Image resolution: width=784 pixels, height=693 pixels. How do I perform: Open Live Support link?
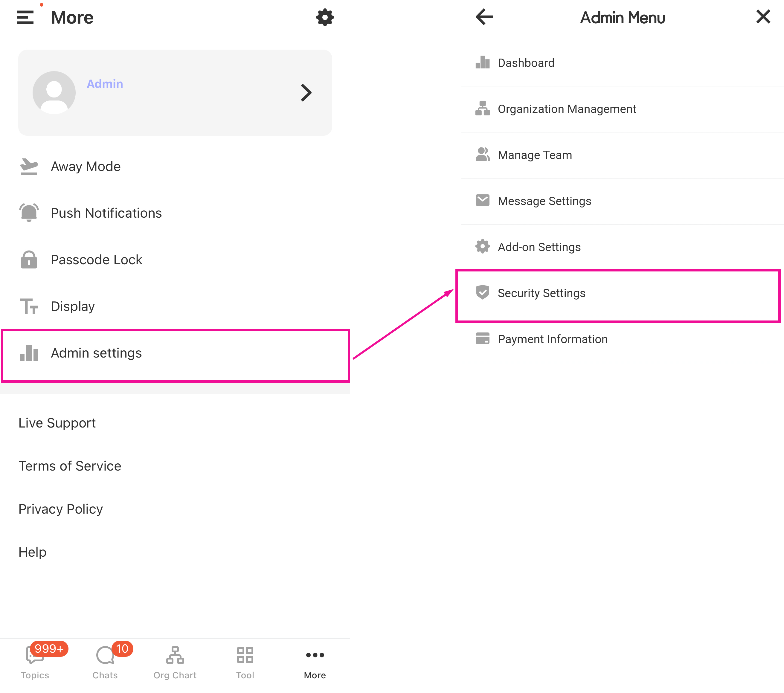pyautogui.click(x=57, y=423)
